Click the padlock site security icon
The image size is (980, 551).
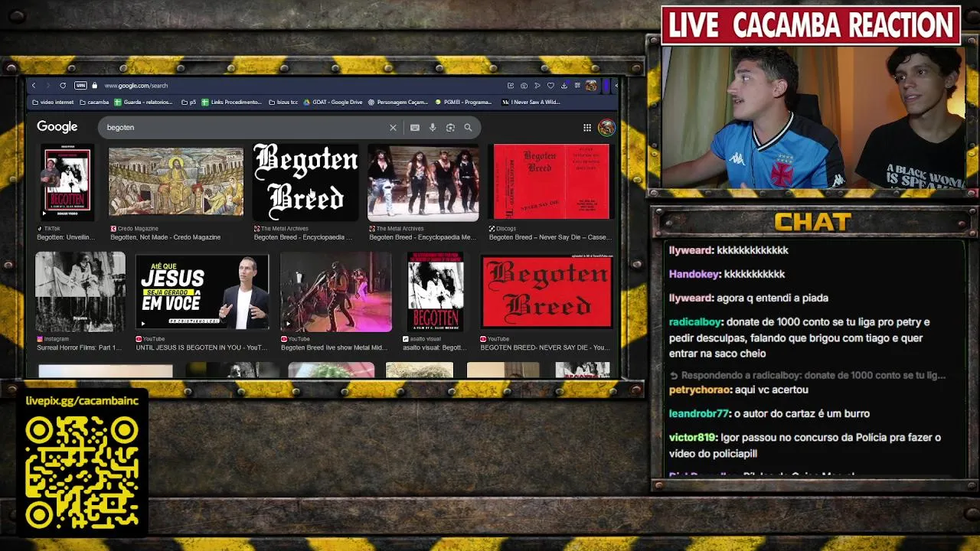(95, 86)
